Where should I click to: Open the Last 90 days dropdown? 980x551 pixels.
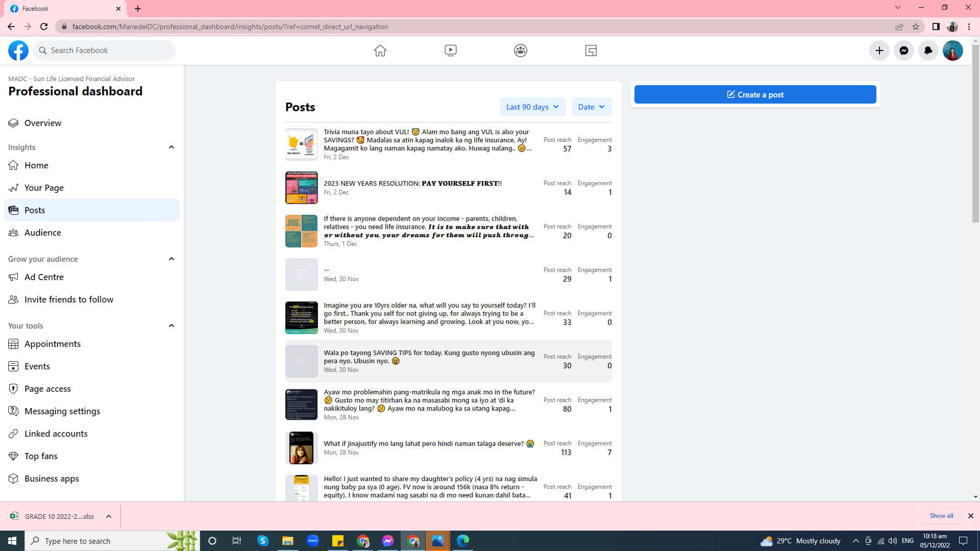click(532, 107)
